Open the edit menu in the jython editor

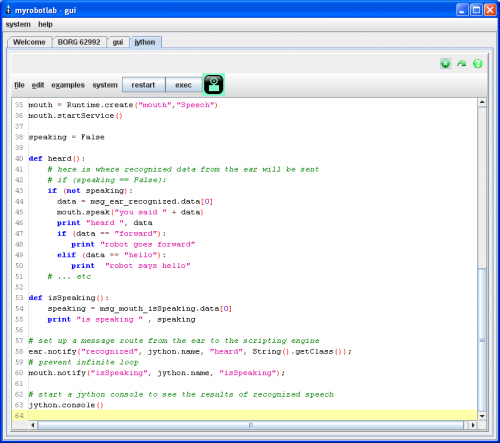[38, 85]
